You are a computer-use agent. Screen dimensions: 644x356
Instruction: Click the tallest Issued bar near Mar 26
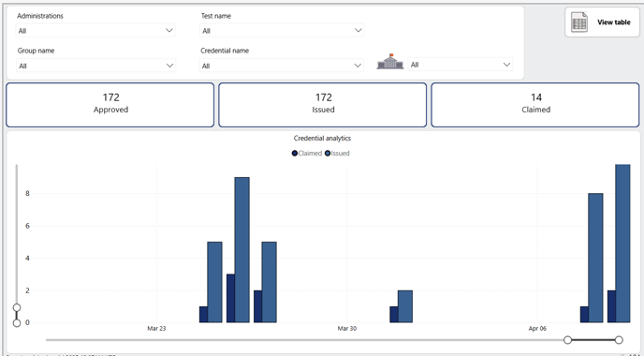tap(241, 250)
